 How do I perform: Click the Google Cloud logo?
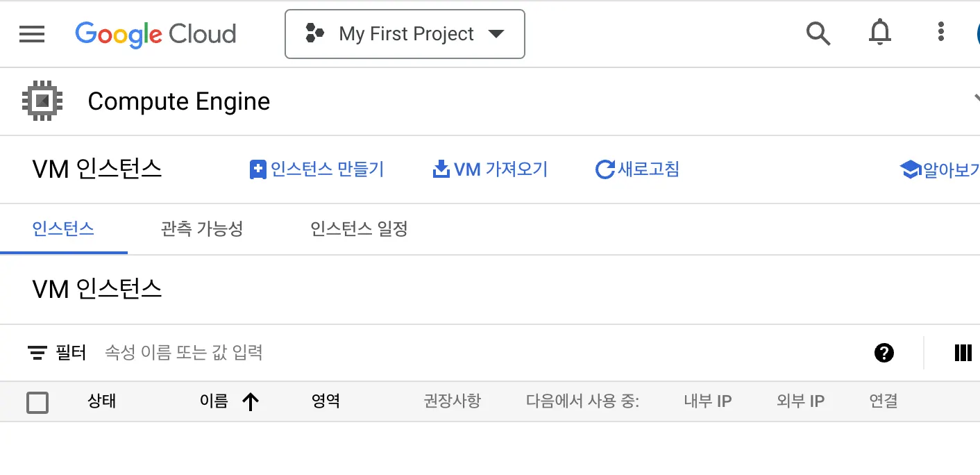(155, 34)
